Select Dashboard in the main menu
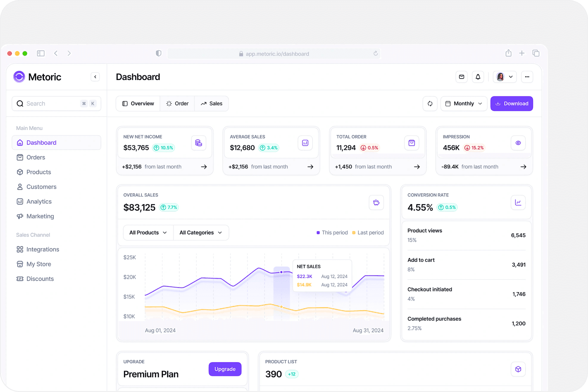This screenshot has width=588, height=392. (x=57, y=143)
